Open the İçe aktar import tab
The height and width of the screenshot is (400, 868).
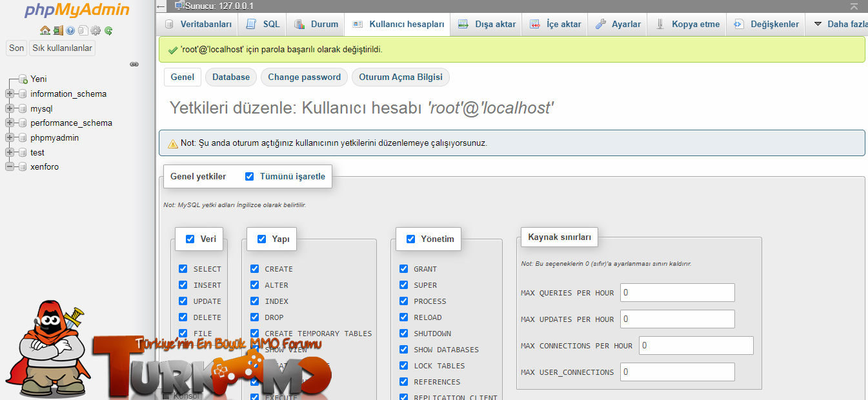tap(555, 24)
